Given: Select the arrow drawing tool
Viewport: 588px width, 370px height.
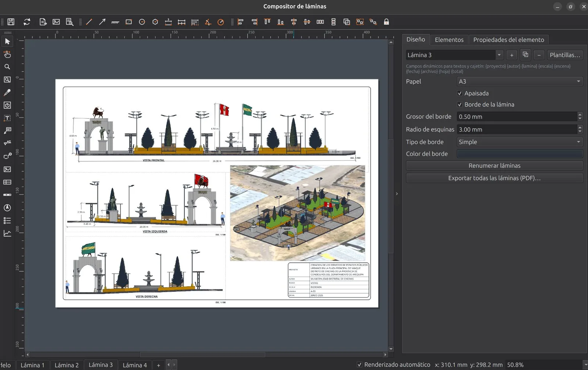Looking at the screenshot, I should click(x=102, y=22).
